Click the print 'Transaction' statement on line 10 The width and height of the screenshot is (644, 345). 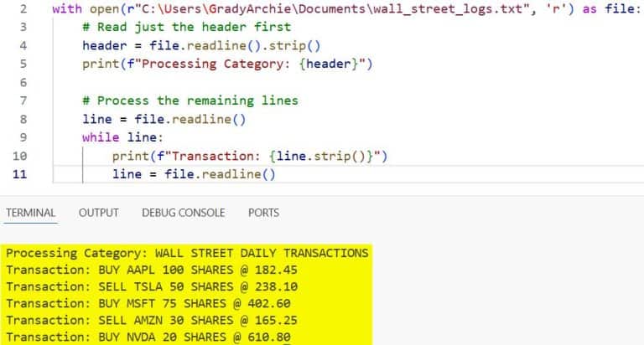(249, 156)
